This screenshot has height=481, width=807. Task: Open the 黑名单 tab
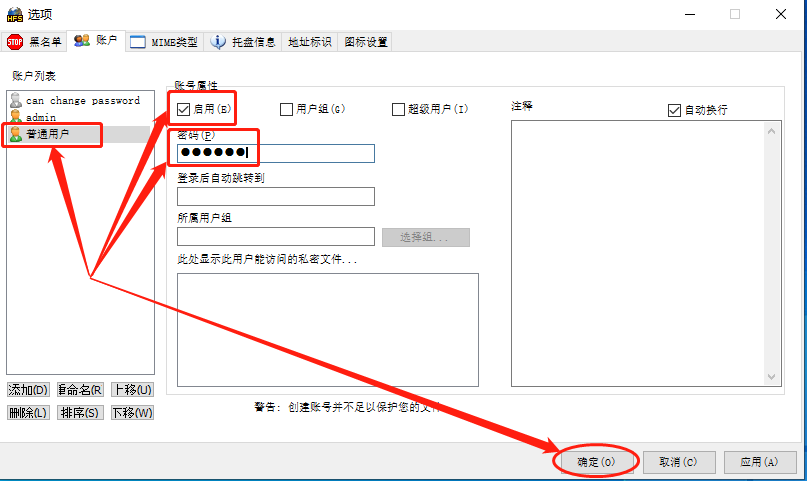pos(34,42)
